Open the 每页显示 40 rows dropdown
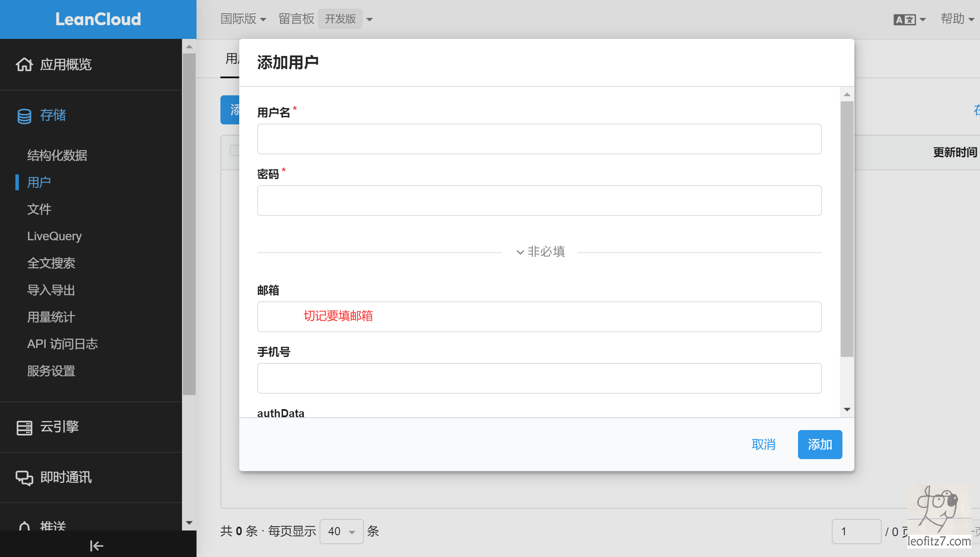The height and width of the screenshot is (557, 980). coord(341,531)
